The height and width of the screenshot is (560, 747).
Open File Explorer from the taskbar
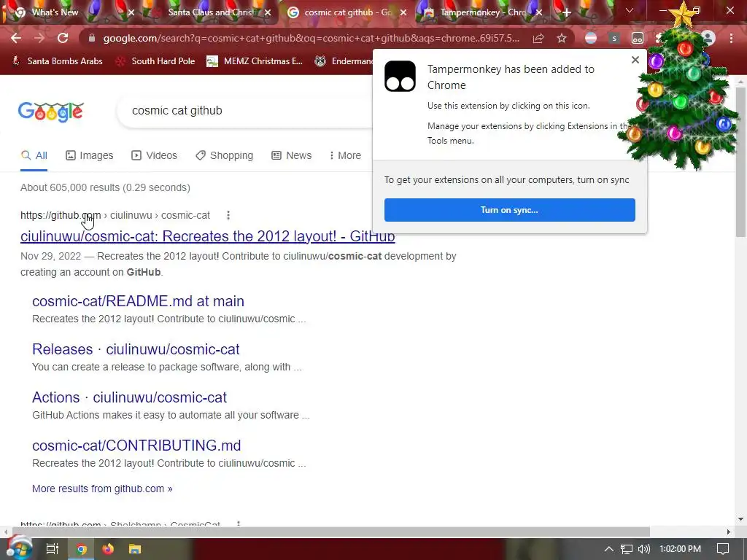coord(135,549)
